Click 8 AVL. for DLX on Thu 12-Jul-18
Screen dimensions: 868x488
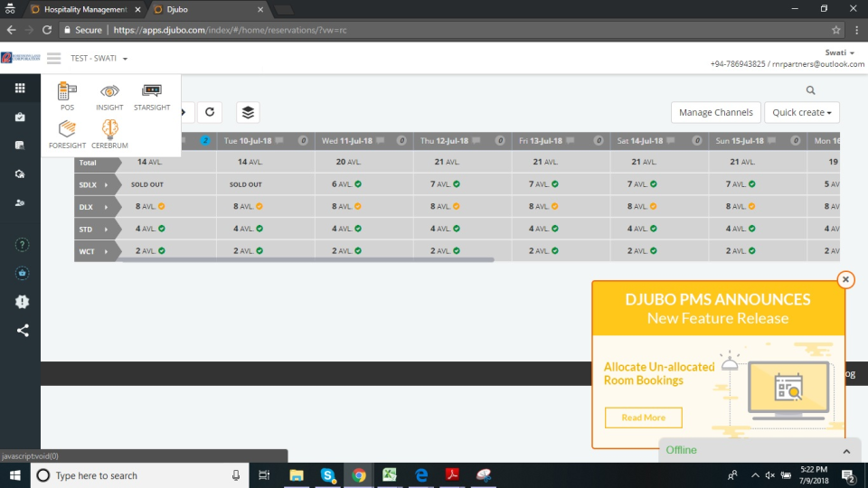tap(445, 206)
